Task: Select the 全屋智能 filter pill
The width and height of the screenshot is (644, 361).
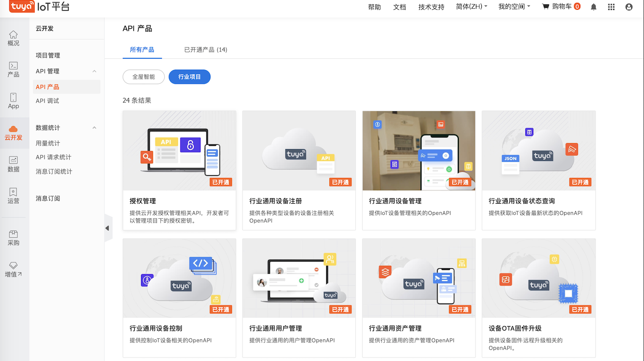Action: coord(144,77)
